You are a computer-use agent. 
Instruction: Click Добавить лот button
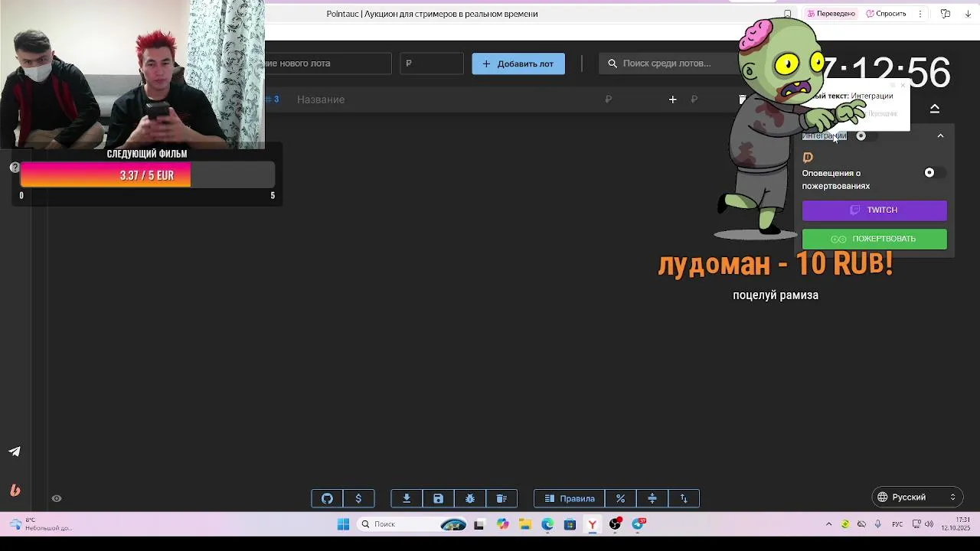pyautogui.click(x=518, y=64)
